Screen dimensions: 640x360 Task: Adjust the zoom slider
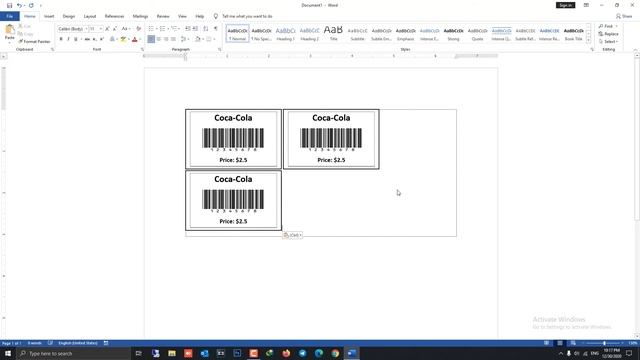pos(604,343)
